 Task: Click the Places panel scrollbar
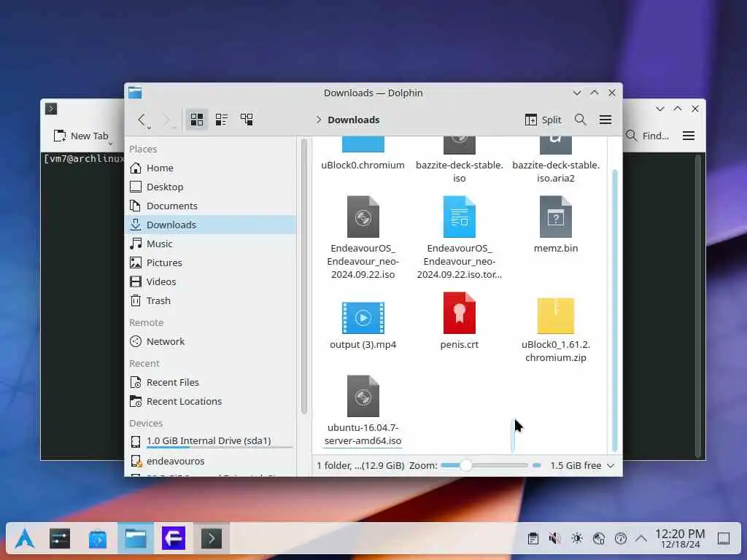304,276
